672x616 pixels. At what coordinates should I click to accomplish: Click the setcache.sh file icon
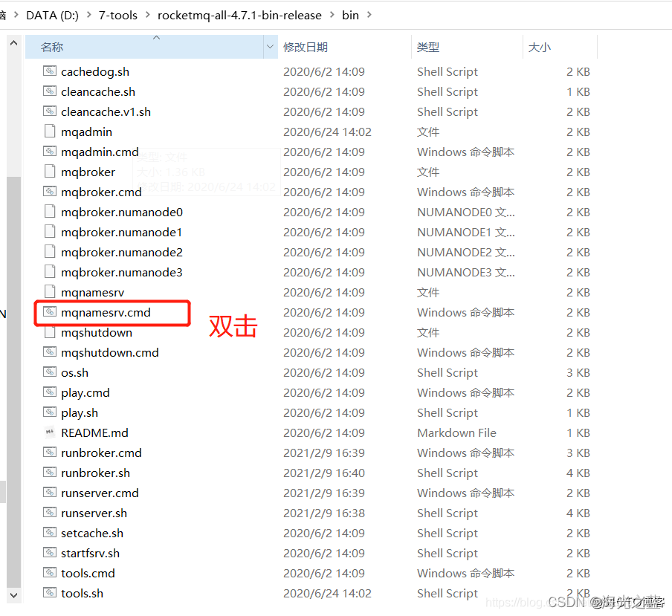50,533
